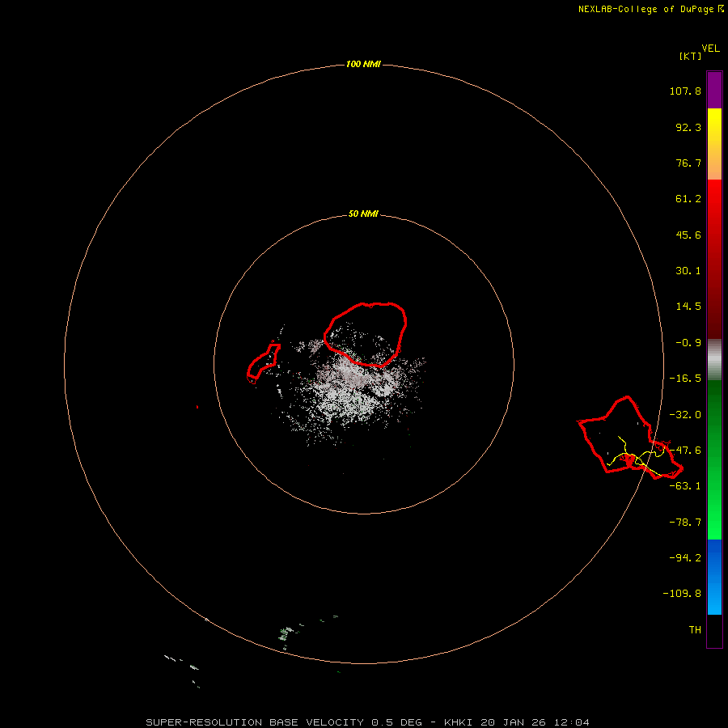Click the 61.2 legend value

pos(688,199)
